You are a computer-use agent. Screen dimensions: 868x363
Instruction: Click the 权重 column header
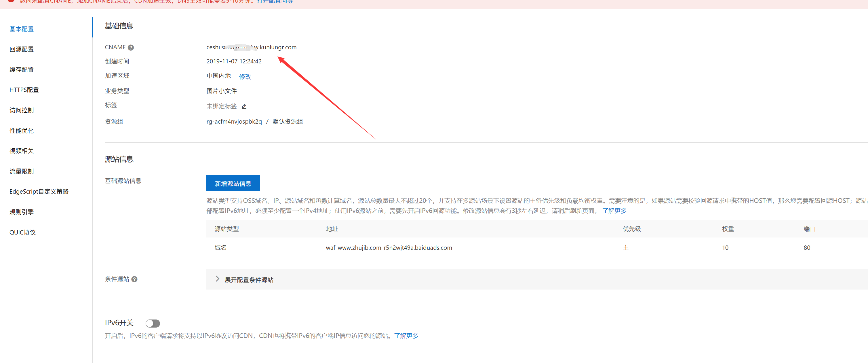click(728, 229)
